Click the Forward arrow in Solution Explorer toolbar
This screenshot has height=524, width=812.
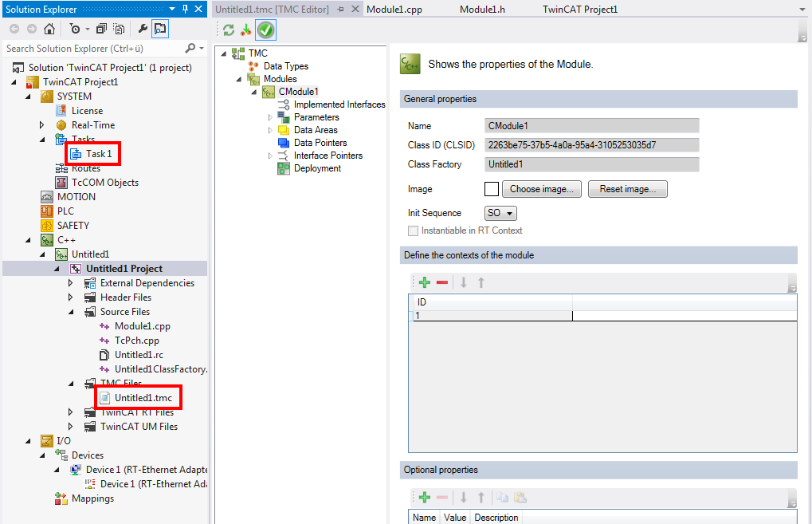coord(32,29)
